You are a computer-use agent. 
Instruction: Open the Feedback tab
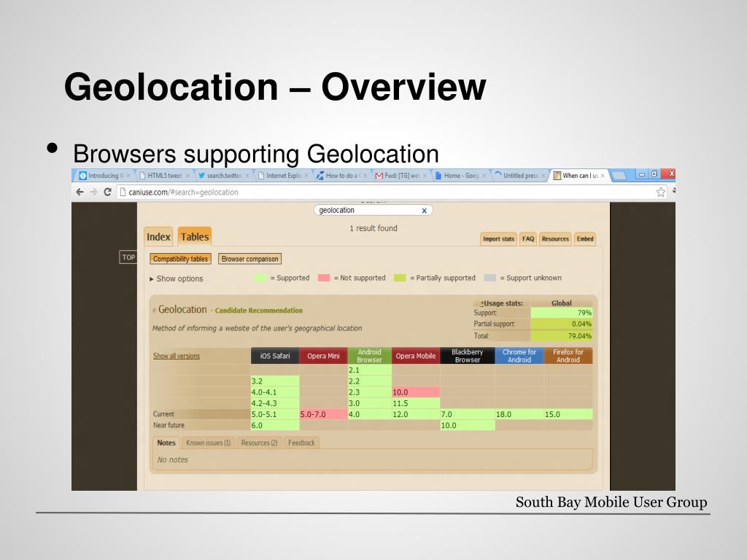click(301, 443)
